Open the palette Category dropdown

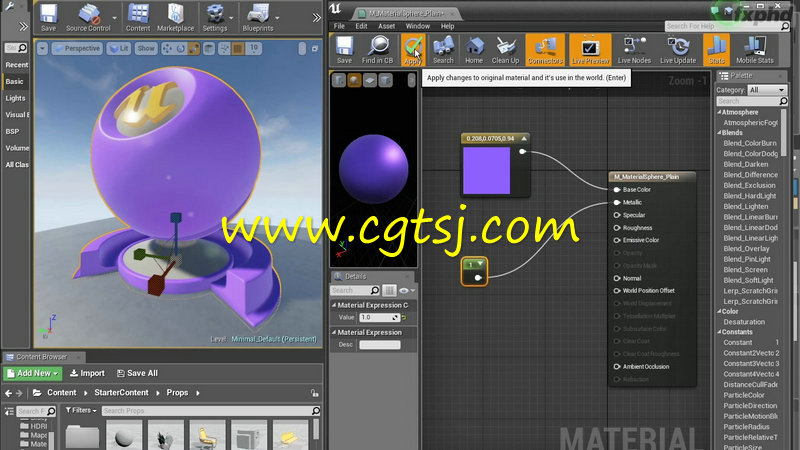767,90
